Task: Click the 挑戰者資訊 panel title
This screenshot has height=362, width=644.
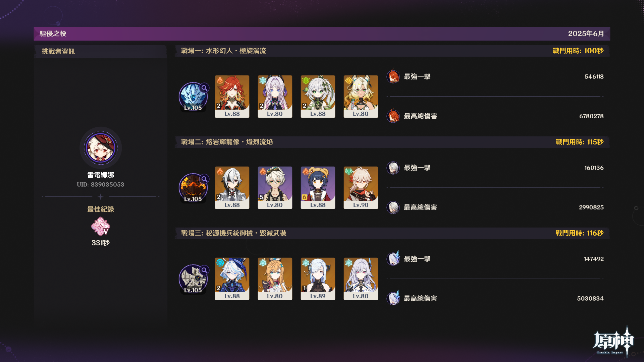Action: coord(58,52)
